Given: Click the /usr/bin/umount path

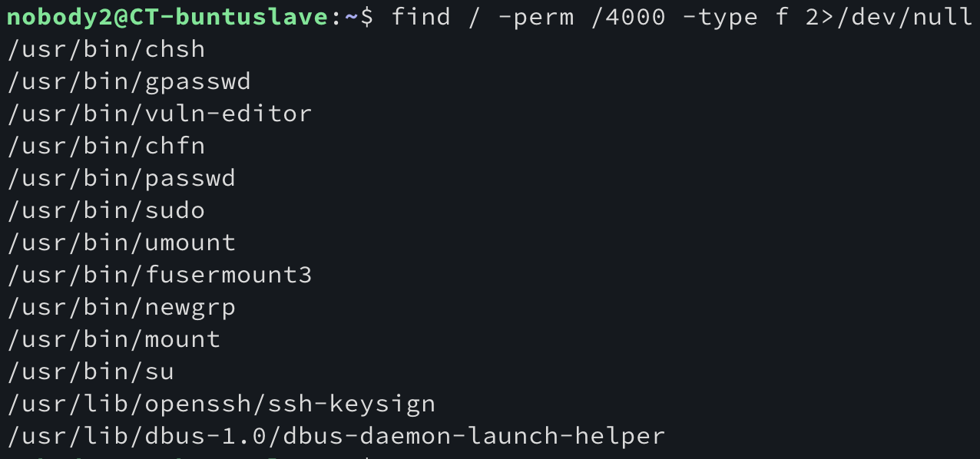Looking at the screenshot, I should pos(121,243).
